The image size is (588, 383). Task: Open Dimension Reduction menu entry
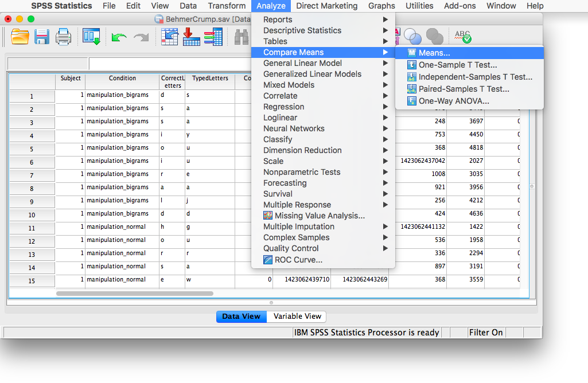(323, 150)
